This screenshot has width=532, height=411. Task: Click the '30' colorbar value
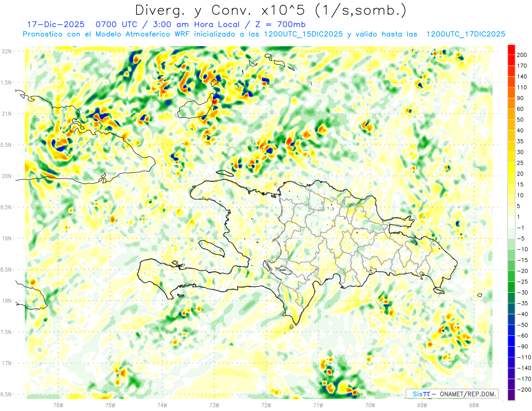(x=520, y=152)
